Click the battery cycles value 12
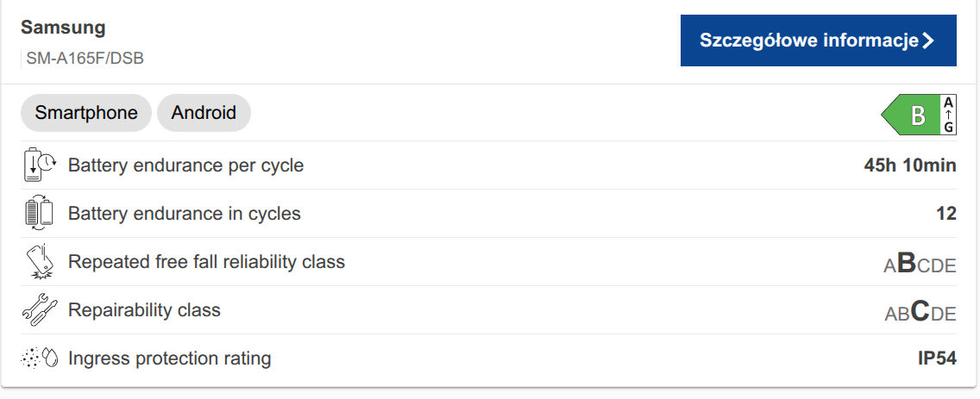 946,213
